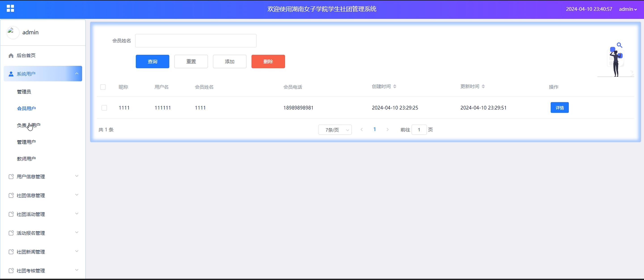644x280 pixels.
Task: Select the 会员用户 submenu item
Action: pyautogui.click(x=26, y=109)
